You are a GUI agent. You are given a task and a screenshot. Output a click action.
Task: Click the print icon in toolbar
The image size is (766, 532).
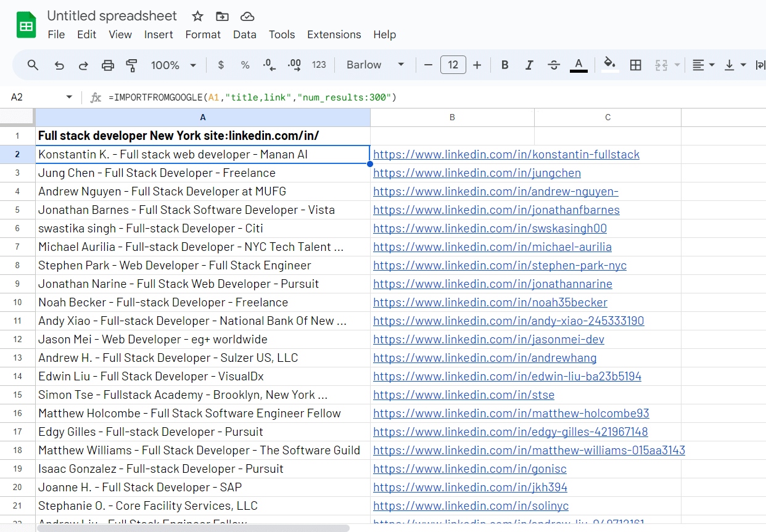(108, 65)
